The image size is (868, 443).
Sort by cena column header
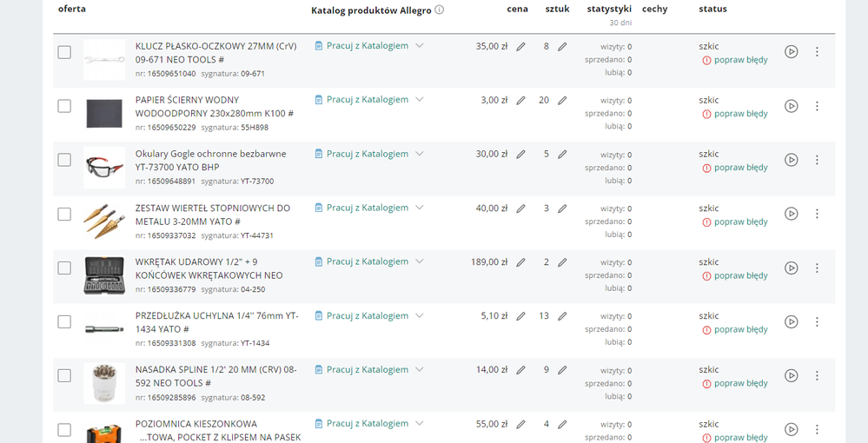coord(517,10)
